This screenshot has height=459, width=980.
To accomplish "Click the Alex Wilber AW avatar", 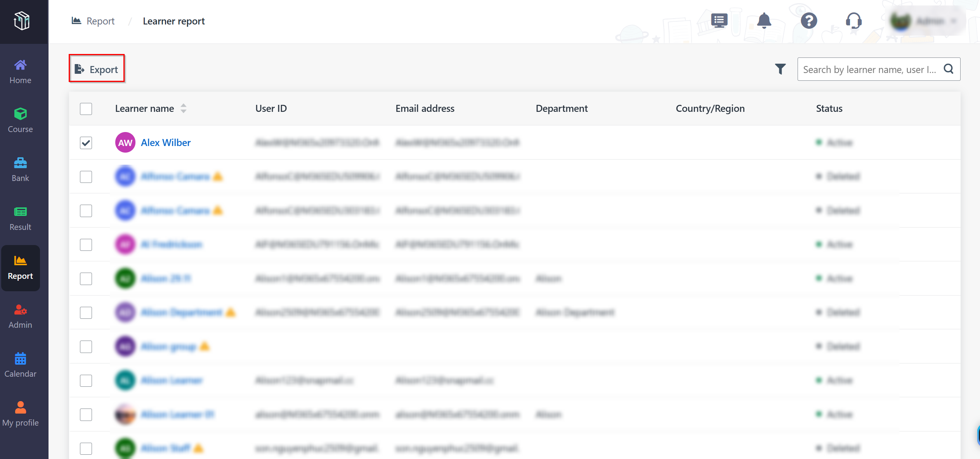I will click(125, 143).
